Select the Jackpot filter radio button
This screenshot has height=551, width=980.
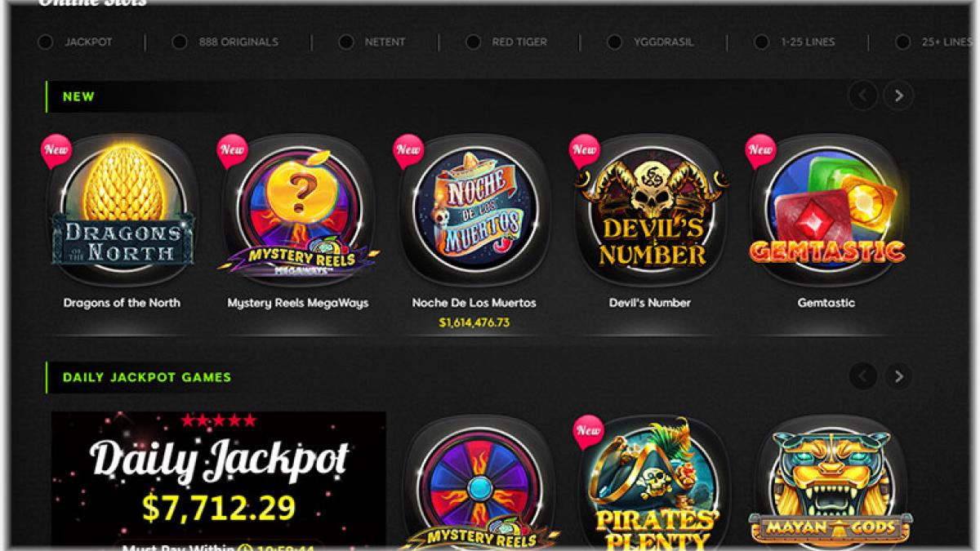pos(45,42)
